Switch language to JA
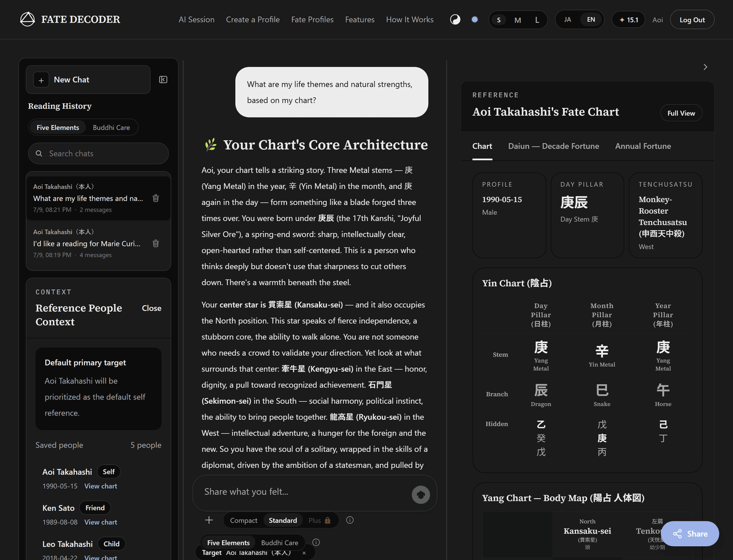The width and height of the screenshot is (733, 560). point(568,19)
